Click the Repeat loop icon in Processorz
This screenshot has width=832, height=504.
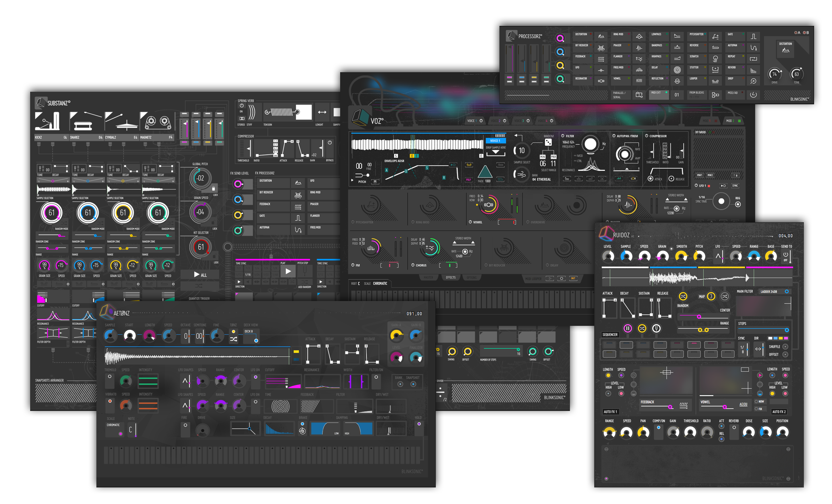[x=753, y=59]
